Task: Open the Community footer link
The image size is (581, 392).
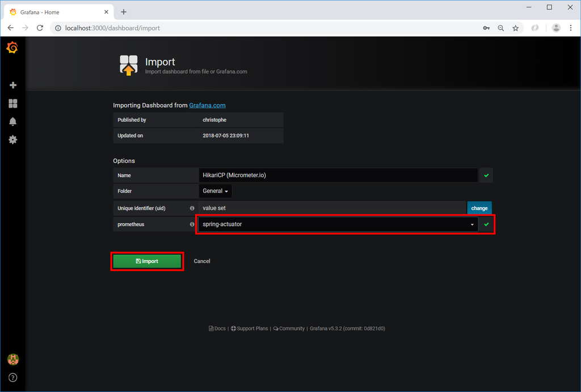Action: [x=289, y=328]
